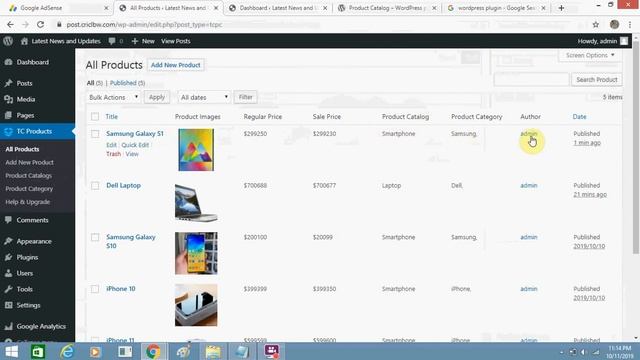Click into the product search input field
The width and height of the screenshot is (640, 360).
[531, 80]
